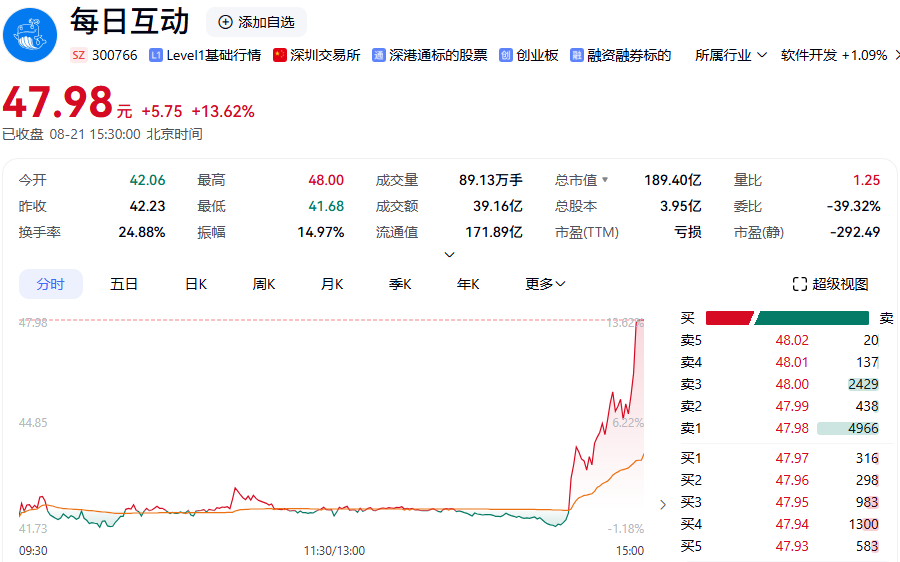
Task: Click 成交额 value 39.16亿
Action: point(498,206)
